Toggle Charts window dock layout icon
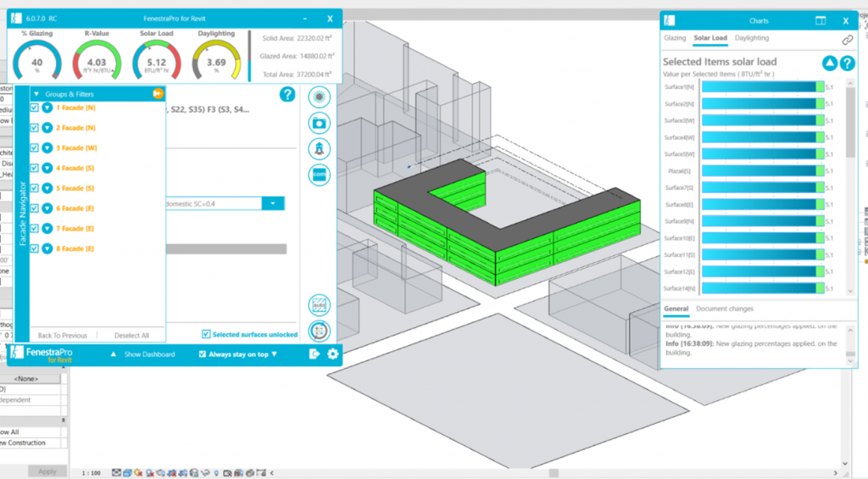The height and width of the screenshot is (479, 868). [821, 21]
